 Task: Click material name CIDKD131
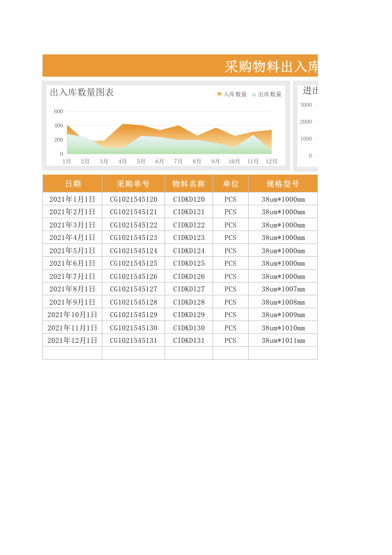click(189, 340)
